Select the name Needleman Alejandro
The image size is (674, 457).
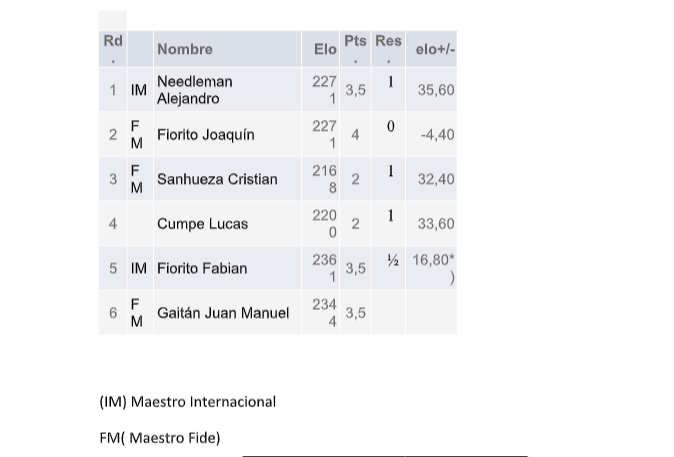click(195, 90)
